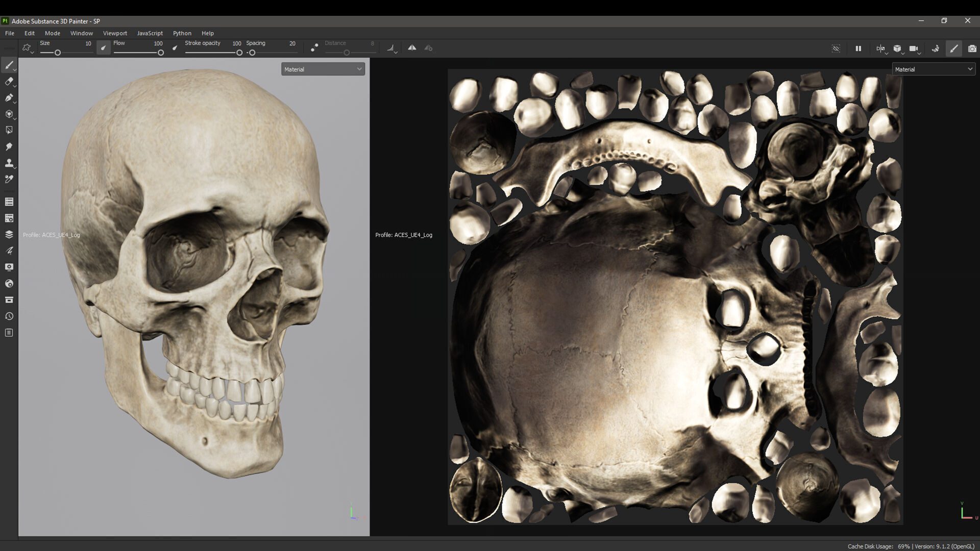This screenshot has width=980, height=551.
Task: Edit the Stroke opacity value 100
Action: pos(237,43)
